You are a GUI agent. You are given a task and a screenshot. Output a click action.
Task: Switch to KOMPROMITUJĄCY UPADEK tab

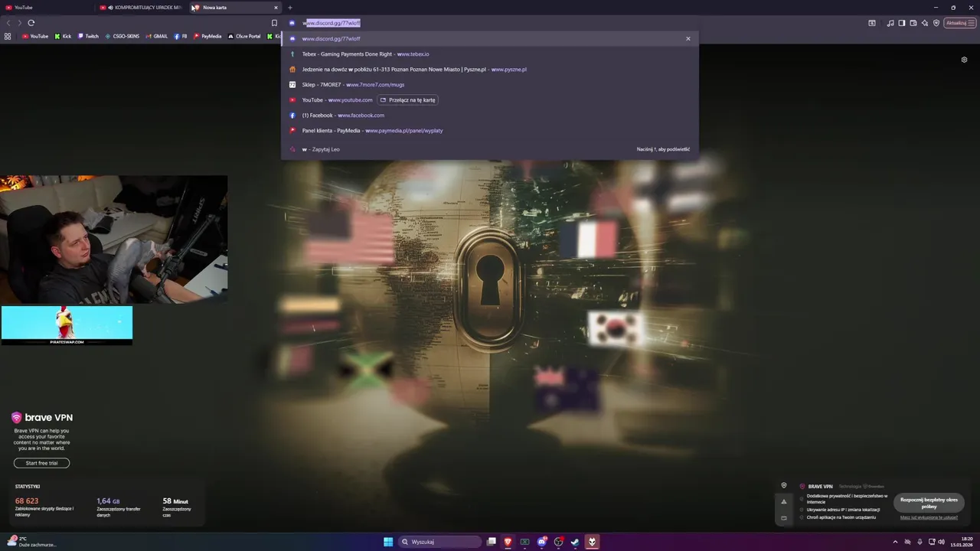[x=141, y=8]
